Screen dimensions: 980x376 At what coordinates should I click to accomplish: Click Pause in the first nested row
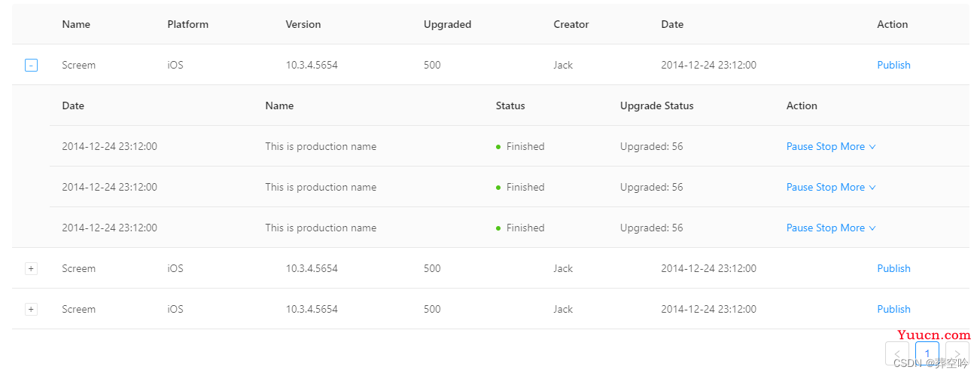(x=800, y=147)
